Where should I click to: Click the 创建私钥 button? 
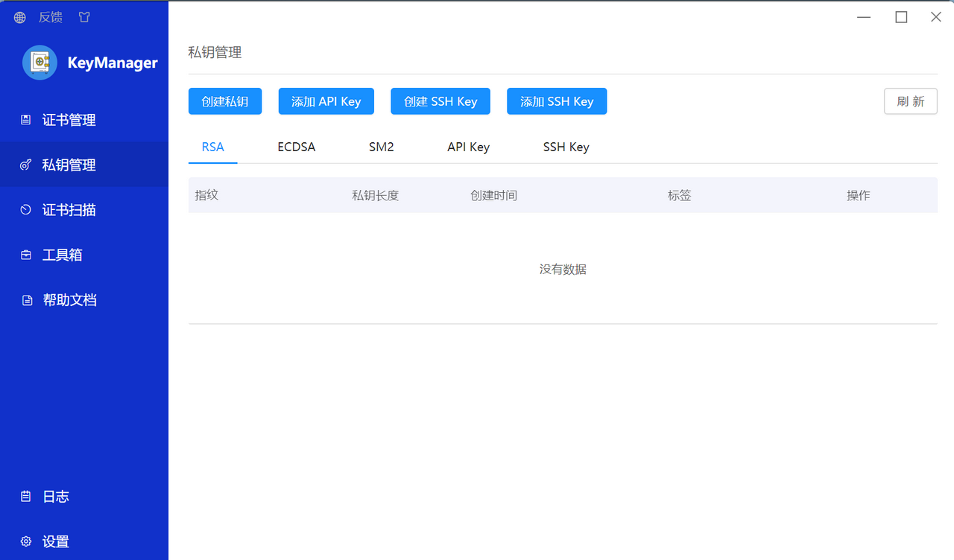tap(225, 101)
